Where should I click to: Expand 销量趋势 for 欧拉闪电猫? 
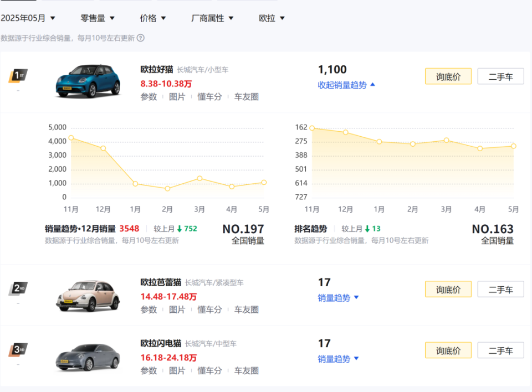pyautogui.click(x=338, y=359)
